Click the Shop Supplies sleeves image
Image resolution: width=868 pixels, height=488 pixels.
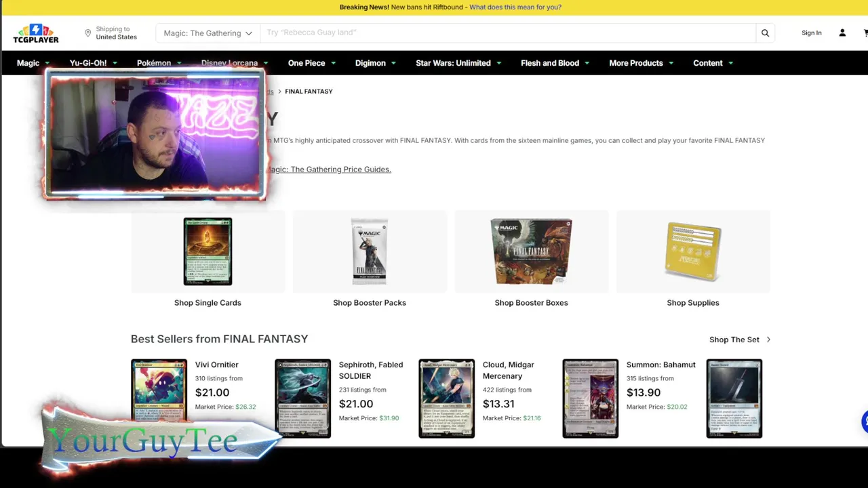(693, 251)
